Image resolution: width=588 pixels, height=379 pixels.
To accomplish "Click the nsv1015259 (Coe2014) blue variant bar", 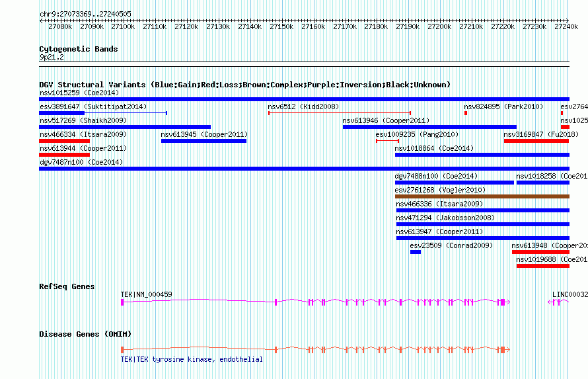I will click(304, 99).
